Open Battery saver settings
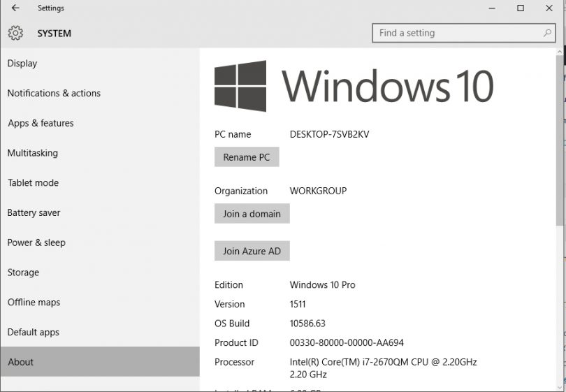Viewport: 566px width, 392px height. (x=34, y=213)
